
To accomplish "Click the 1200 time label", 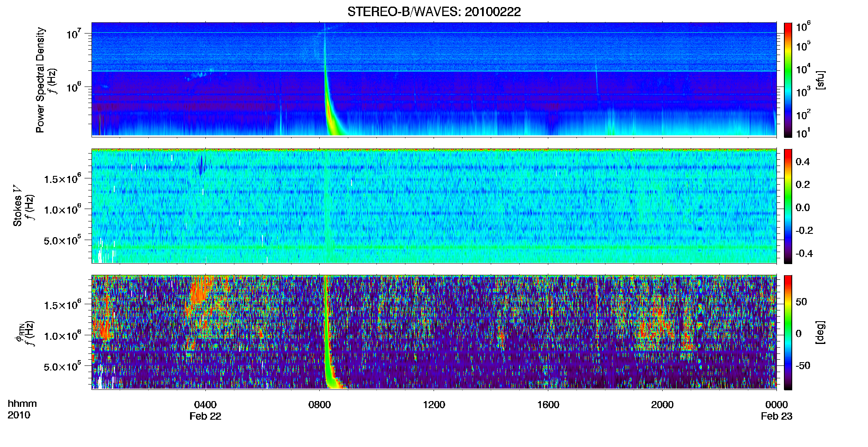I will [x=434, y=405].
